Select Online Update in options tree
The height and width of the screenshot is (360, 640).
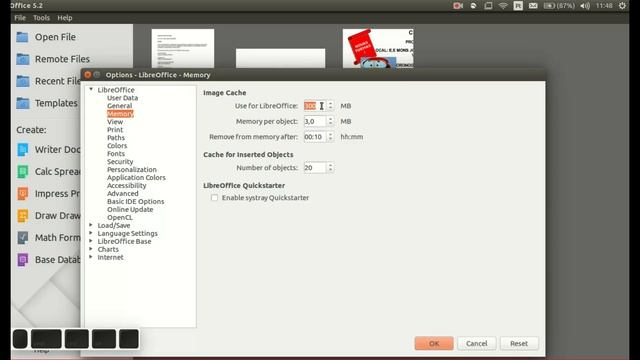click(x=130, y=209)
